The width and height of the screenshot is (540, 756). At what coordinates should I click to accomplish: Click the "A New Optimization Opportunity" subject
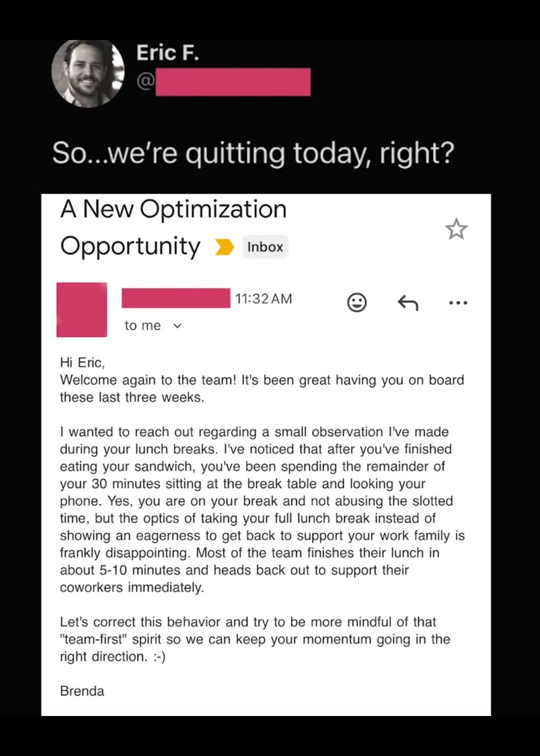173,227
